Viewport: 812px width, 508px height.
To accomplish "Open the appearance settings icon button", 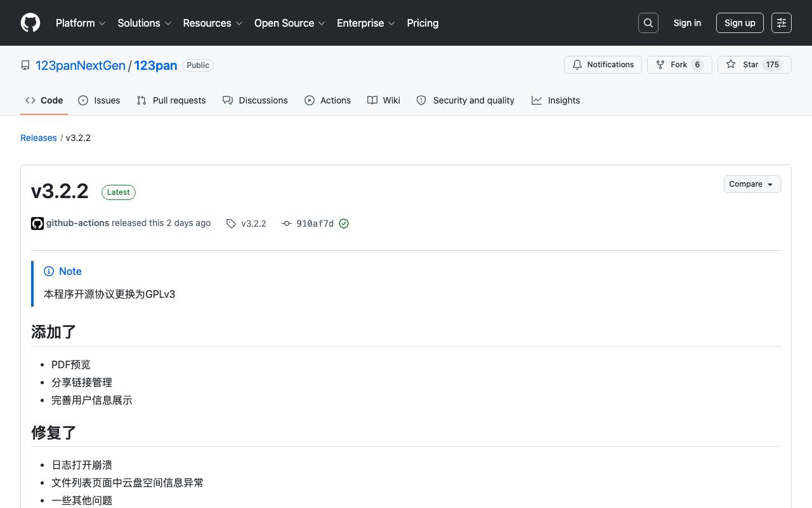I will click(782, 23).
